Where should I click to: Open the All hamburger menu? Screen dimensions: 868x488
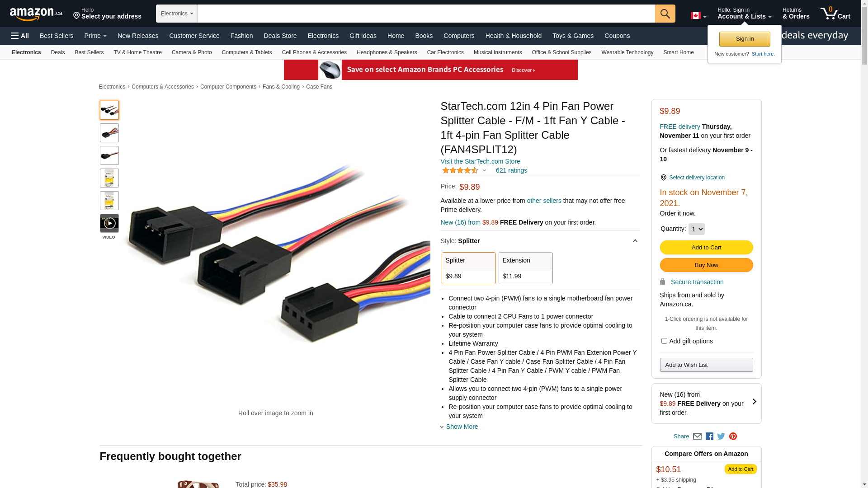20,36
